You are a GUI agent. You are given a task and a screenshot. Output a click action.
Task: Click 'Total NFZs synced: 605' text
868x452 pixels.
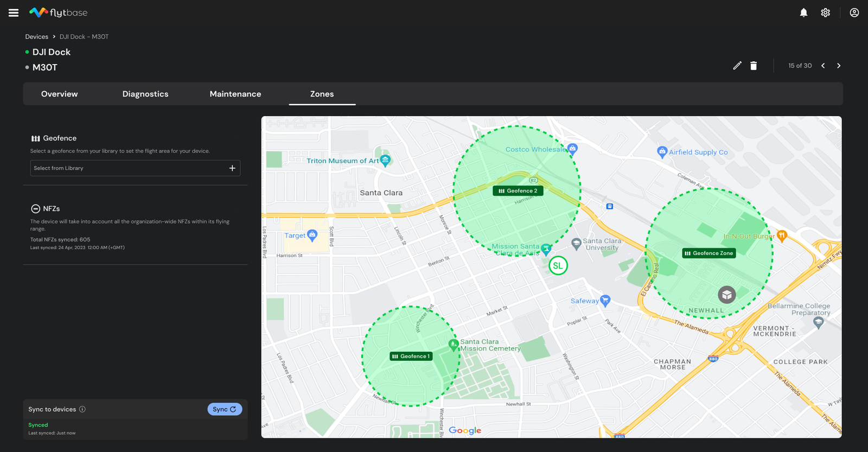pyautogui.click(x=60, y=239)
